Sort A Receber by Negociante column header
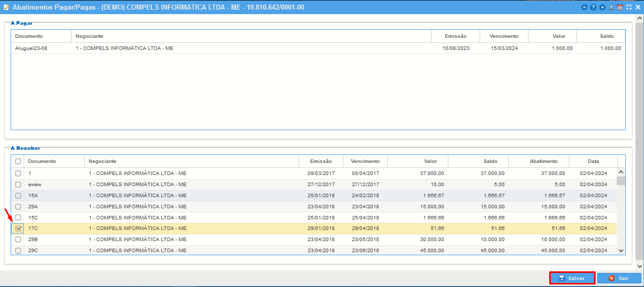 tap(192, 161)
